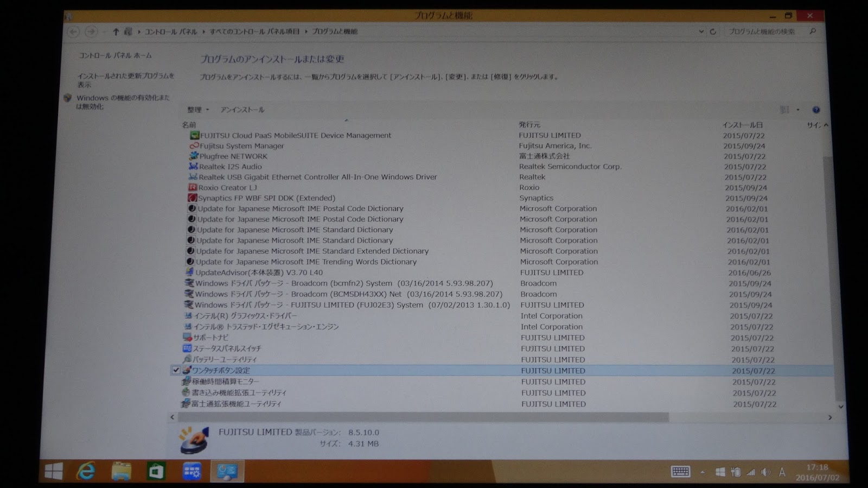Open the 整理 dropdown menu
The image size is (868, 488).
[198, 110]
